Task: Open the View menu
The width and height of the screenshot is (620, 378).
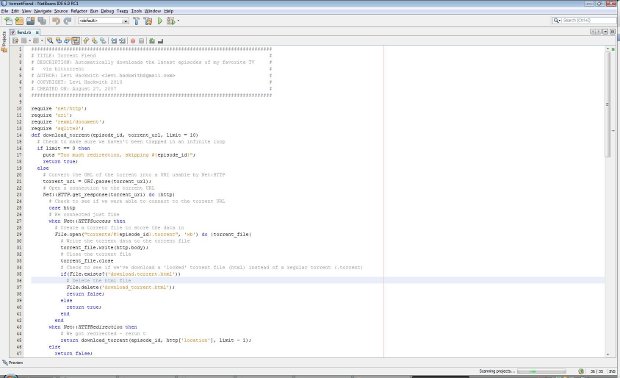Action: click(x=26, y=11)
